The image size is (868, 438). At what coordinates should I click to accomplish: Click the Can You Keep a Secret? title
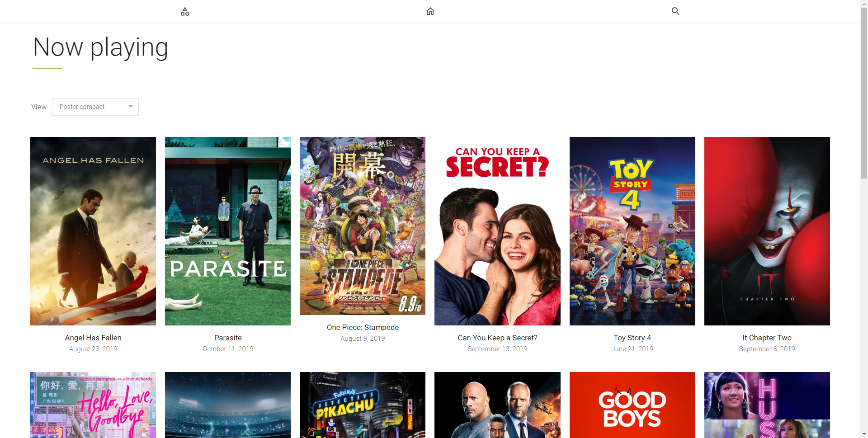click(x=497, y=338)
